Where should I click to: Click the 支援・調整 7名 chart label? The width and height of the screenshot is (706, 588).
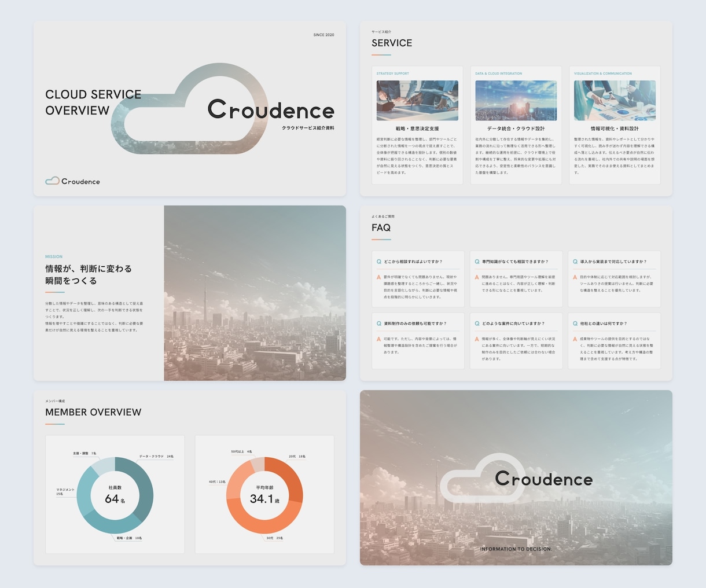(x=84, y=454)
